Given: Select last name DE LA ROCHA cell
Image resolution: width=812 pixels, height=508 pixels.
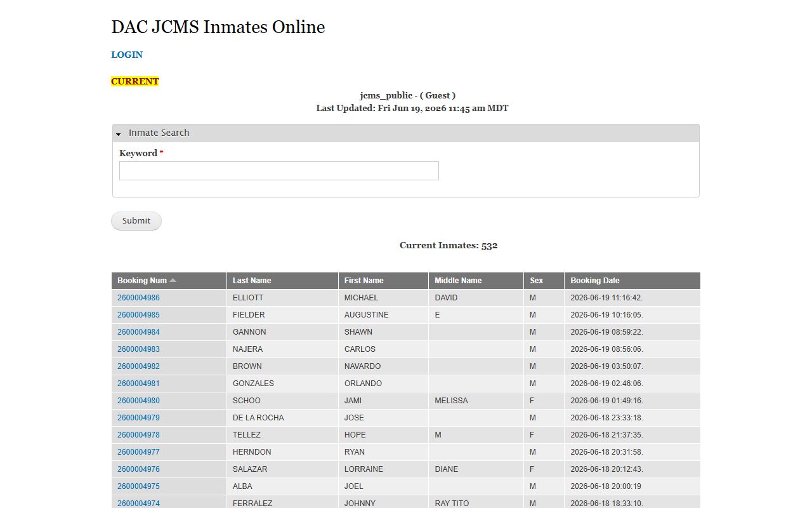Looking at the screenshot, I should pos(282,418).
